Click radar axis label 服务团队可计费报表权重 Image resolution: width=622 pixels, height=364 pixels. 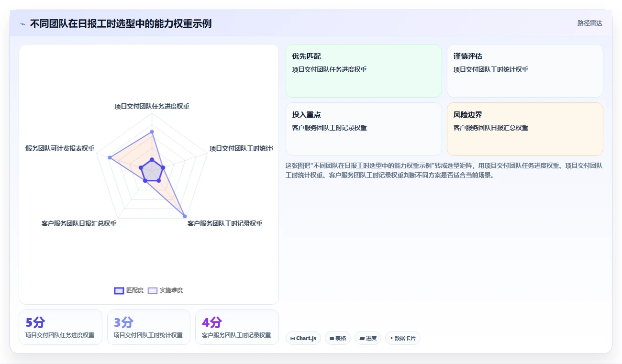pos(60,149)
